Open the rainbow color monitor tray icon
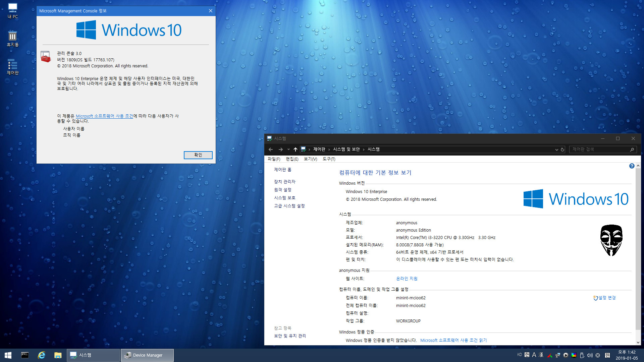The height and width of the screenshot is (362, 644). click(574, 355)
